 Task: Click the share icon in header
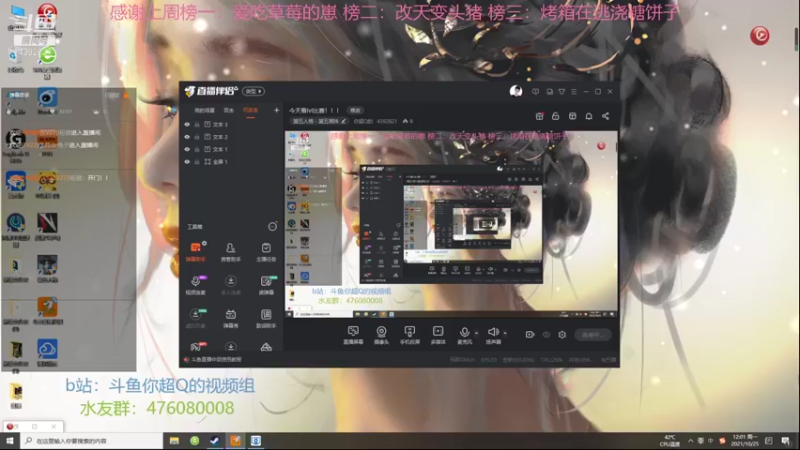point(606,116)
